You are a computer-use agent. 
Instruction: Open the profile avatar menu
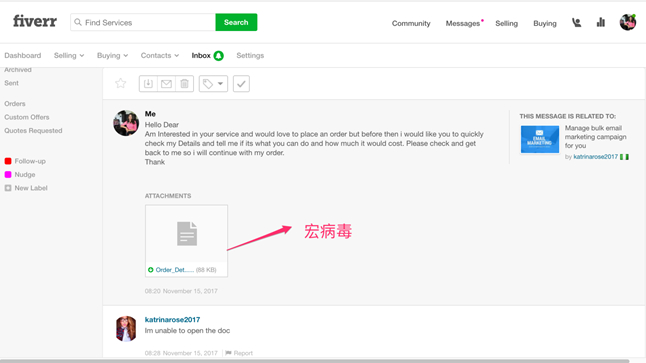[x=628, y=22]
